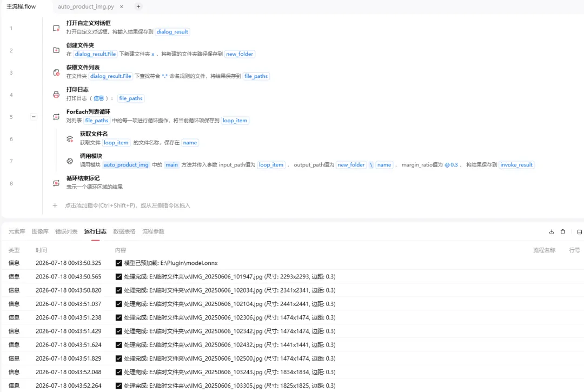Click line number 5 in the flow gutter
The height and width of the screenshot is (392, 584).
click(11, 117)
